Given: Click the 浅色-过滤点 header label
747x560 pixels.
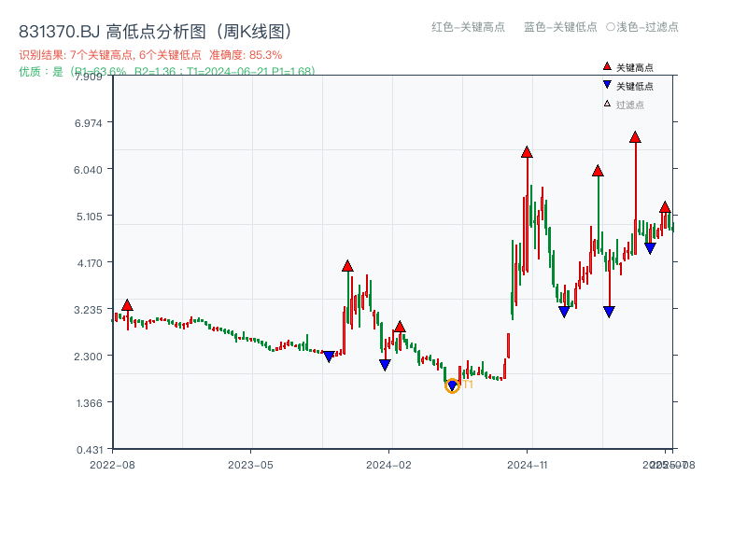Looking at the screenshot, I should tap(644, 28).
